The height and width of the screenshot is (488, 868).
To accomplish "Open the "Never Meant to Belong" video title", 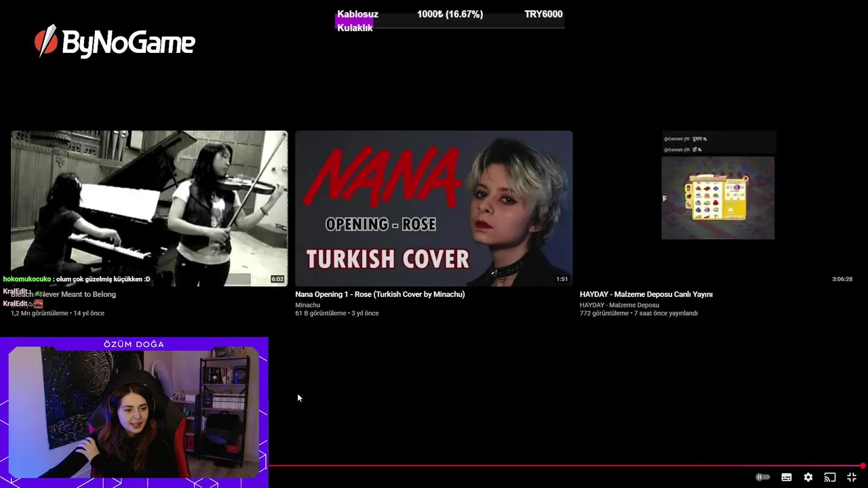I will pyautogui.click(x=63, y=294).
